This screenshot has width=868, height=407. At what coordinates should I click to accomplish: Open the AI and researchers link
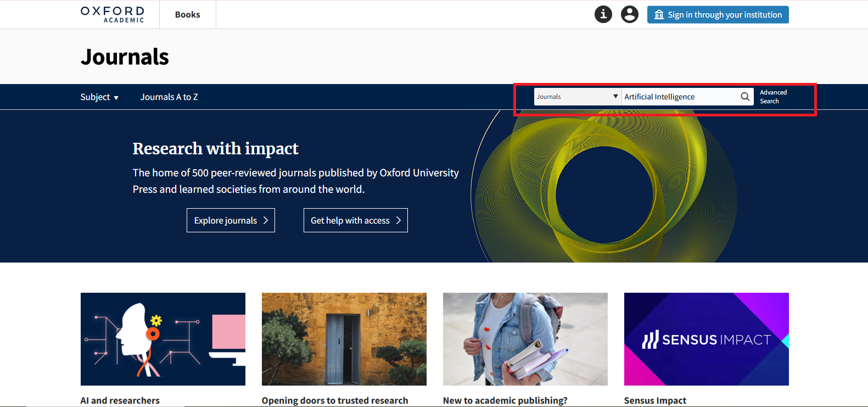tap(120, 400)
